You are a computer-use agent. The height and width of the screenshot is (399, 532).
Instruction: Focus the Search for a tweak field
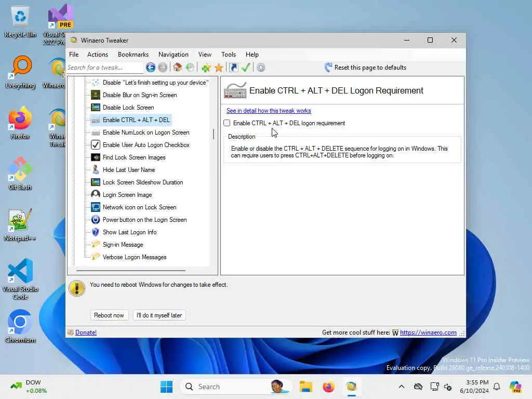104,68
